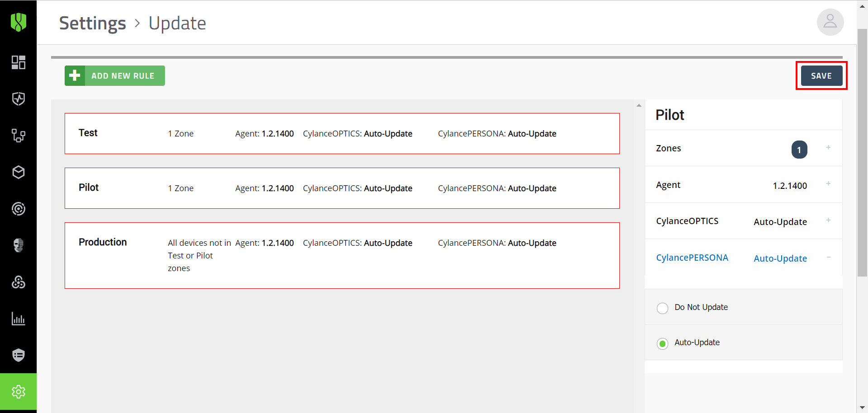Click the Cylance shield logo
Viewport: 868px width, 413px height.
(x=18, y=22)
